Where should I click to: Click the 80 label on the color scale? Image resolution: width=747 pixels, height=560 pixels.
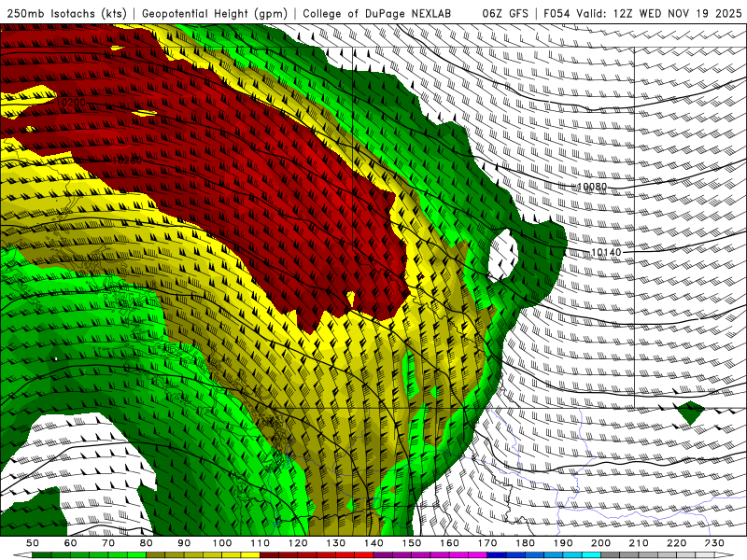[x=146, y=543]
